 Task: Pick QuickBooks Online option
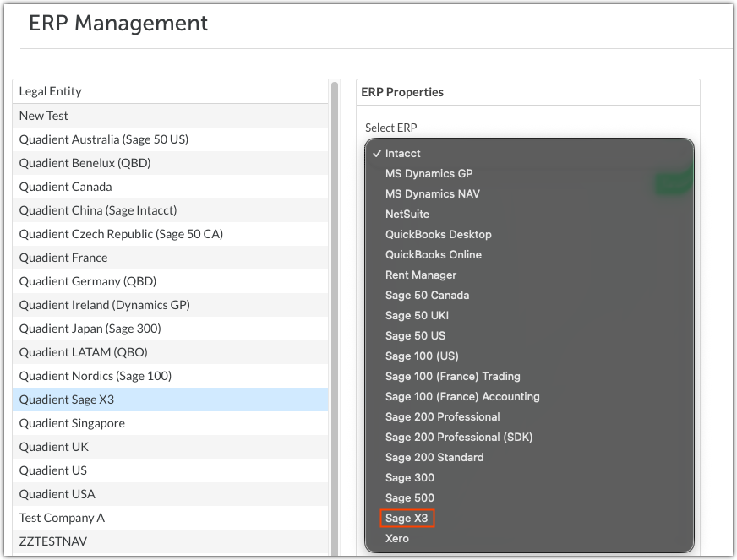(529, 254)
